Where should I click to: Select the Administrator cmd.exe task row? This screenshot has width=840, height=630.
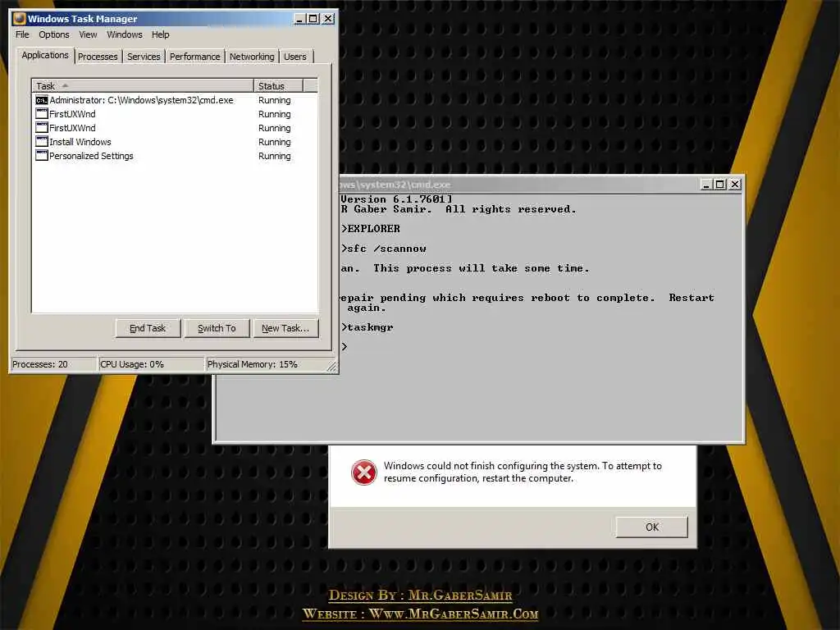tap(175, 100)
